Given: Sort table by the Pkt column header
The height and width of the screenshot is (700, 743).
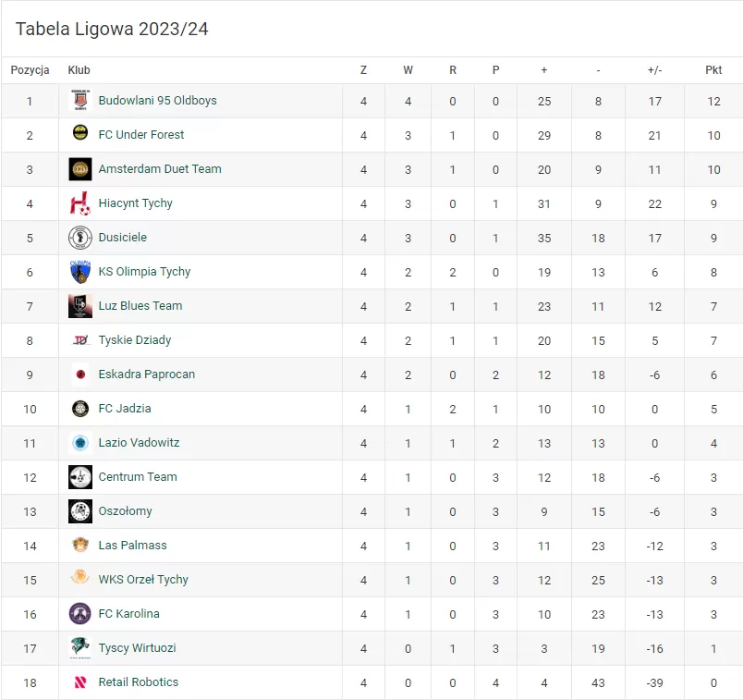Looking at the screenshot, I should pos(713,70).
